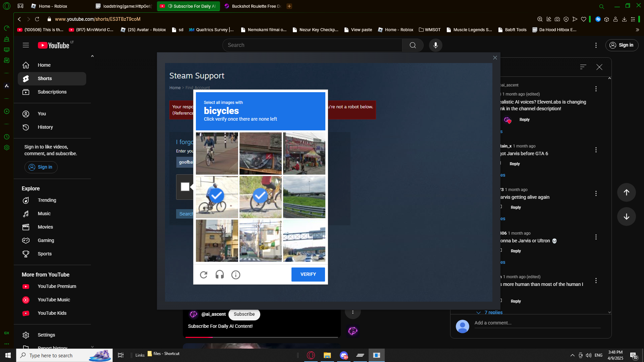Switch to the Buckshot Roulette Free tab

pyautogui.click(x=253, y=6)
